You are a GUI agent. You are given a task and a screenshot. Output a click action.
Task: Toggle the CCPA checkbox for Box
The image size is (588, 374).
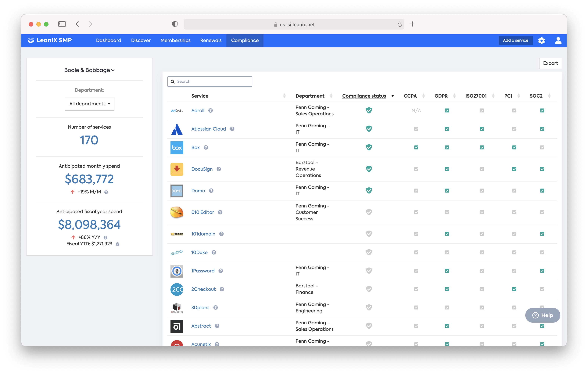click(416, 147)
